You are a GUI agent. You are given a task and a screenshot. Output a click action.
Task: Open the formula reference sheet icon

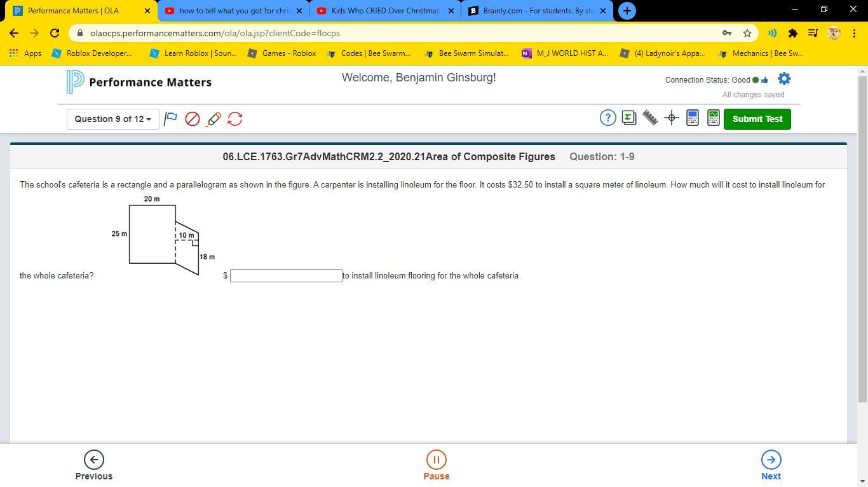click(x=629, y=118)
